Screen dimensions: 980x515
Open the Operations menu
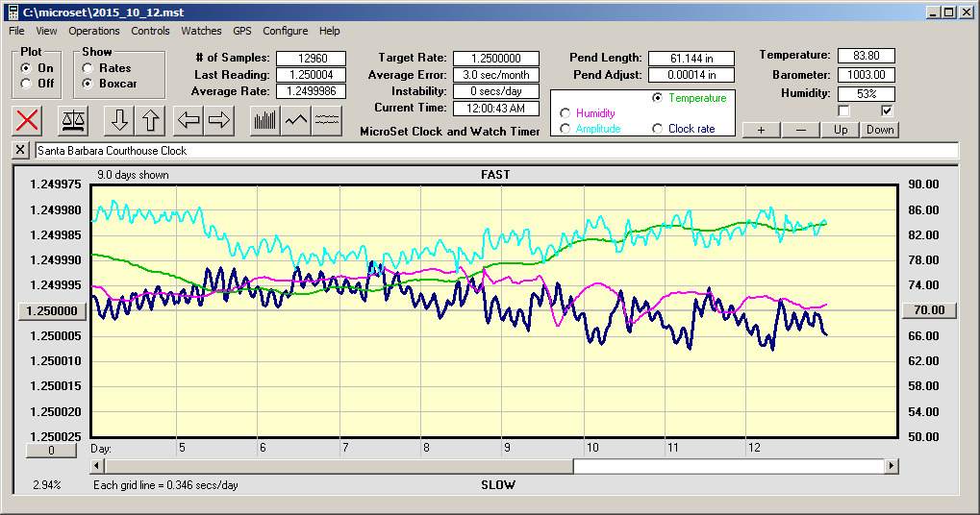93,31
